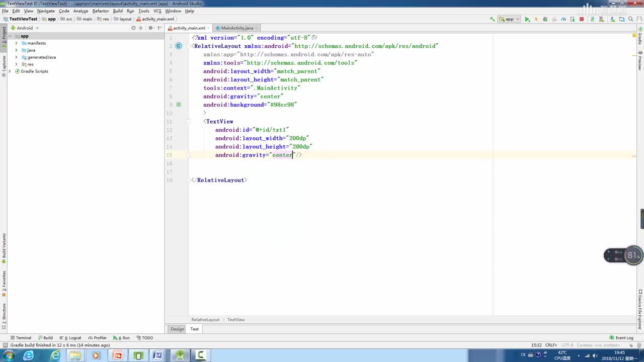Open the Build menu

(118, 11)
